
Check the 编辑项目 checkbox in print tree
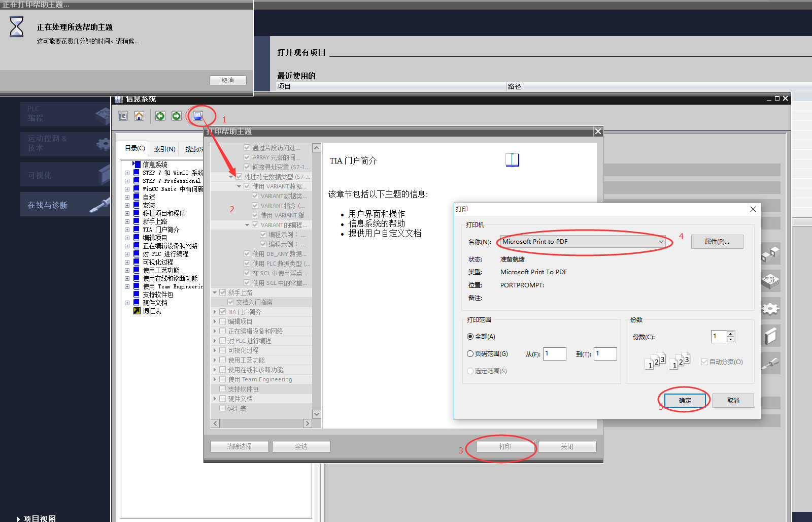[x=222, y=321]
